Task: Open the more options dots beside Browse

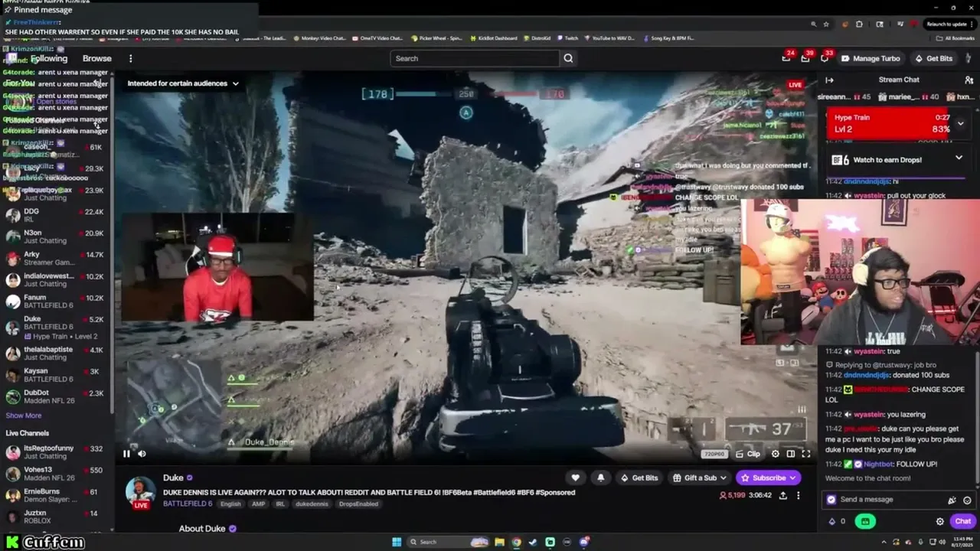Action: click(x=131, y=58)
